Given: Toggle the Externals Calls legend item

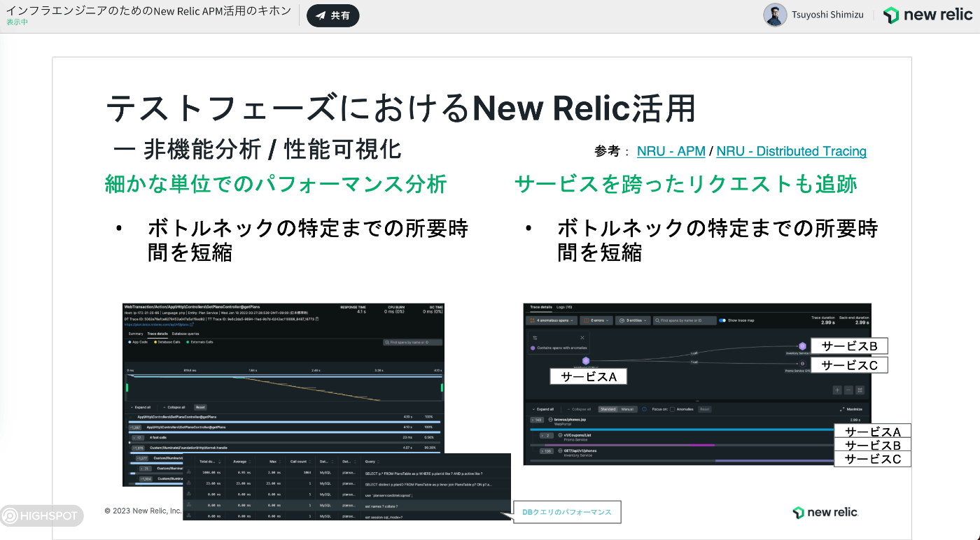Looking at the screenshot, I should tap(199, 342).
